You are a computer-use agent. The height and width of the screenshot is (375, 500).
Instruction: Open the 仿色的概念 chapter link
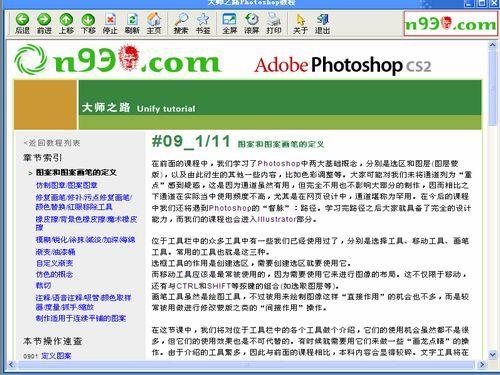[54, 274]
